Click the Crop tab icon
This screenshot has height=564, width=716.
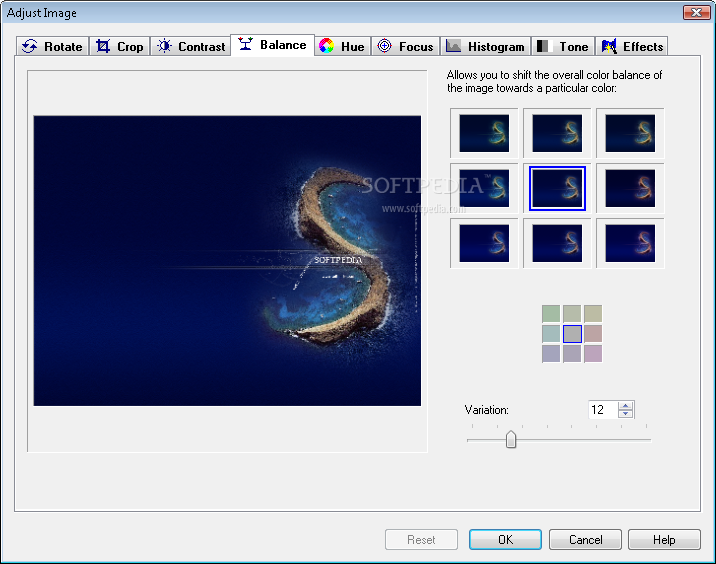pyautogui.click(x=103, y=47)
